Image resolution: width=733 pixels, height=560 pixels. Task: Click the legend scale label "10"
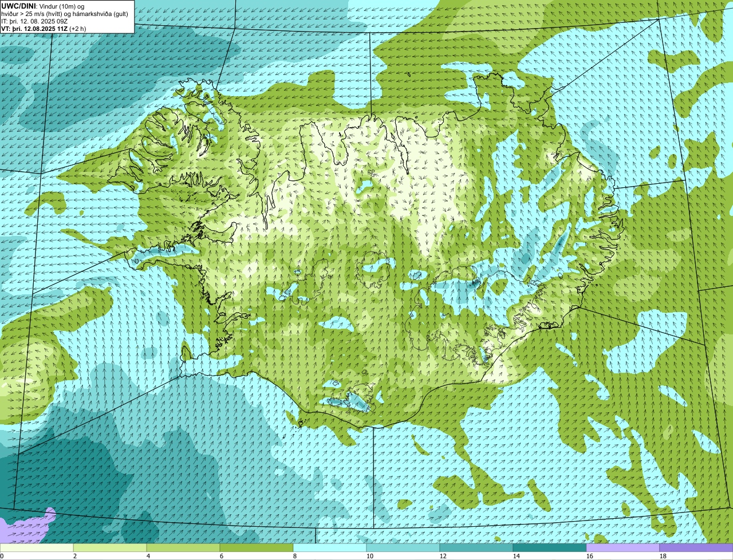[370, 556]
